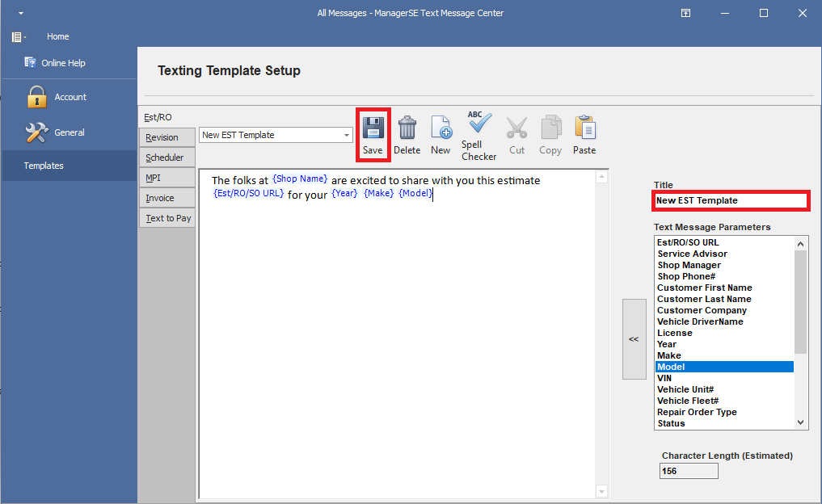Click the {Model} tag in message

[415, 194]
